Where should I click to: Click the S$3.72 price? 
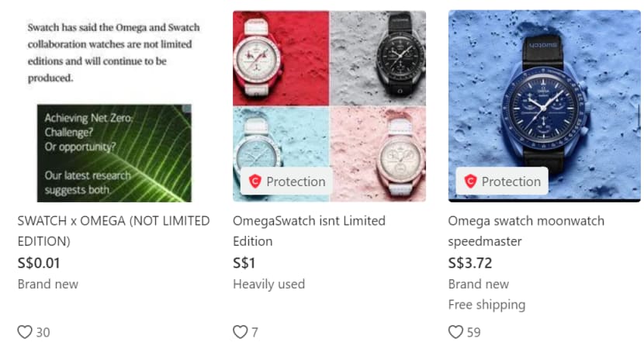pyautogui.click(x=470, y=263)
